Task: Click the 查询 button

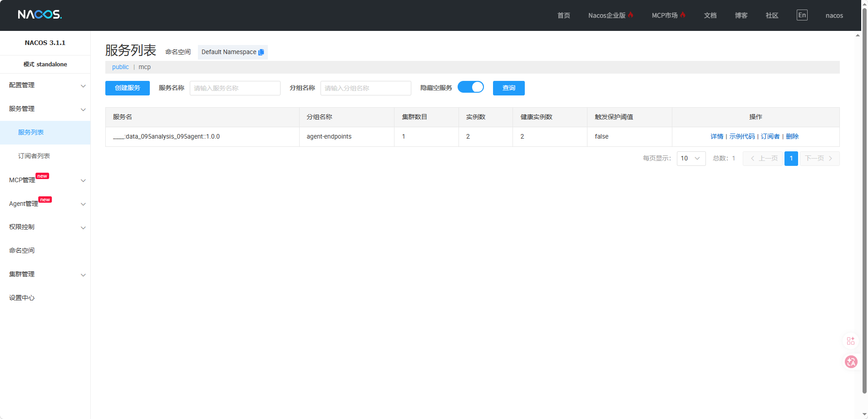Action: coord(509,88)
